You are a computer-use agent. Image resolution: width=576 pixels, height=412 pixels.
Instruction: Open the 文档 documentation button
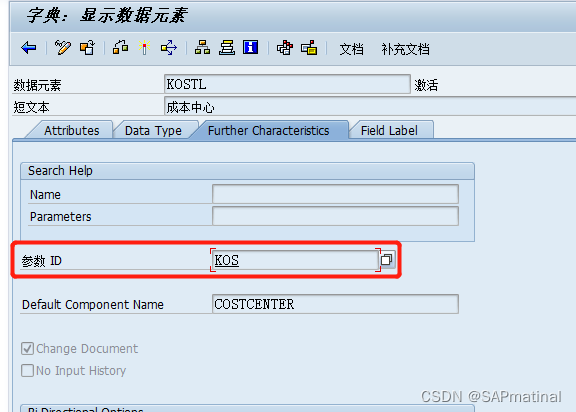pyautogui.click(x=352, y=49)
